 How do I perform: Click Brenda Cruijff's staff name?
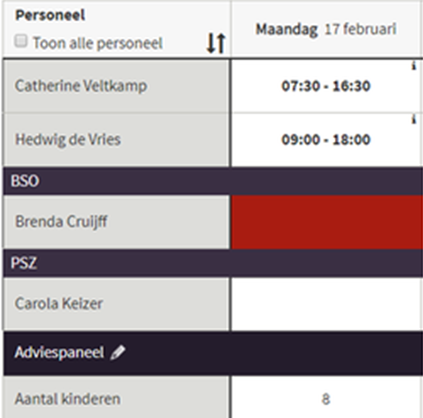point(61,222)
